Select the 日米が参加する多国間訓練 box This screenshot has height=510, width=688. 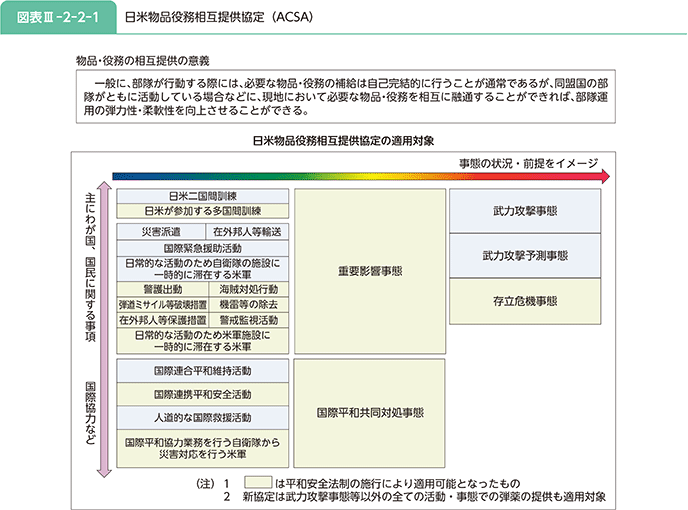[x=203, y=211]
